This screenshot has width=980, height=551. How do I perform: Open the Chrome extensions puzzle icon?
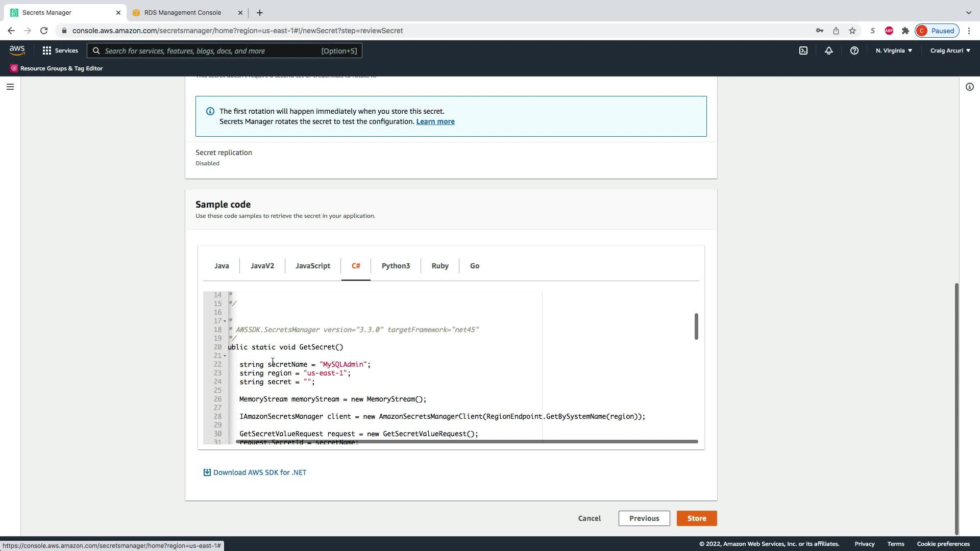click(905, 31)
